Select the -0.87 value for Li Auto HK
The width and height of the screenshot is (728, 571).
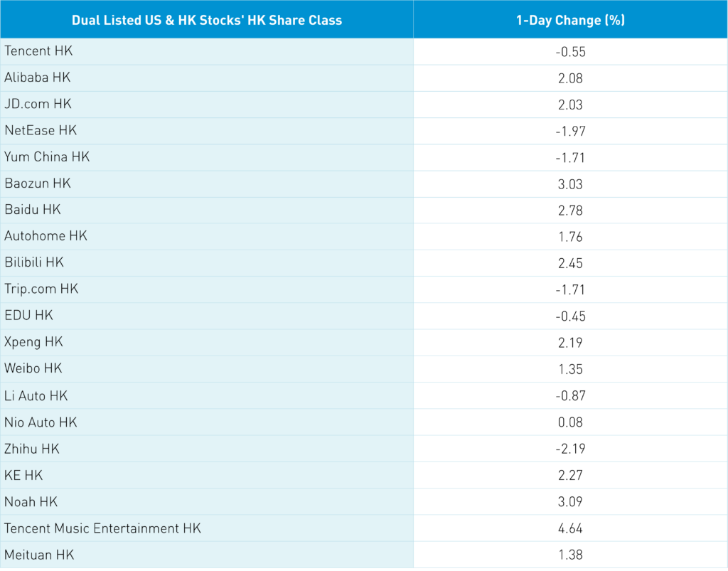tap(570, 395)
